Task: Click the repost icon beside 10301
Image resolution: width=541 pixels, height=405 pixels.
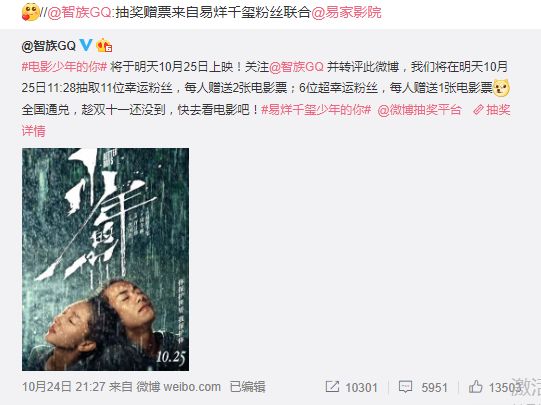Action: [332, 387]
